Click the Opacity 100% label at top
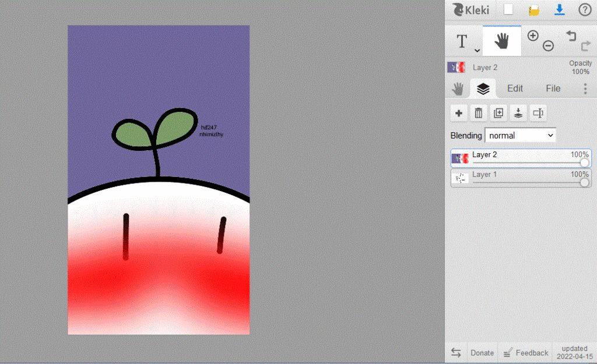This screenshot has width=597, height=364. click(x=580, y=68)
